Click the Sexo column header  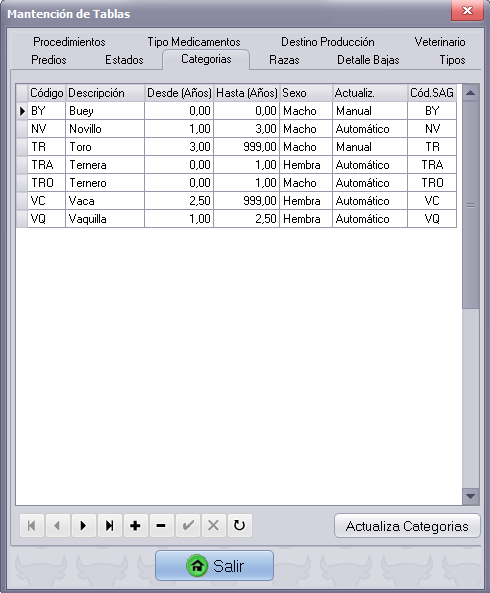coord(306,93)
